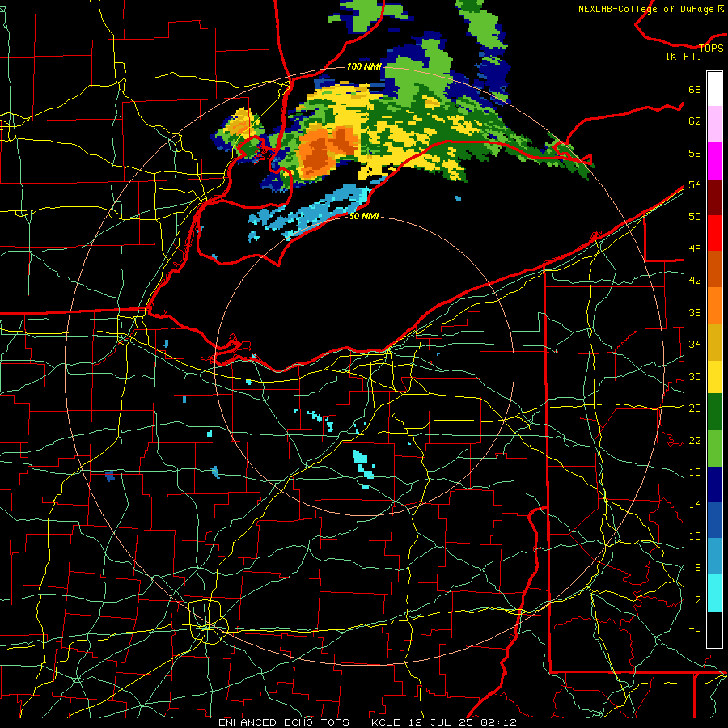Click the 26 legend value
This screenshot has width=728, height=728.
695,408
